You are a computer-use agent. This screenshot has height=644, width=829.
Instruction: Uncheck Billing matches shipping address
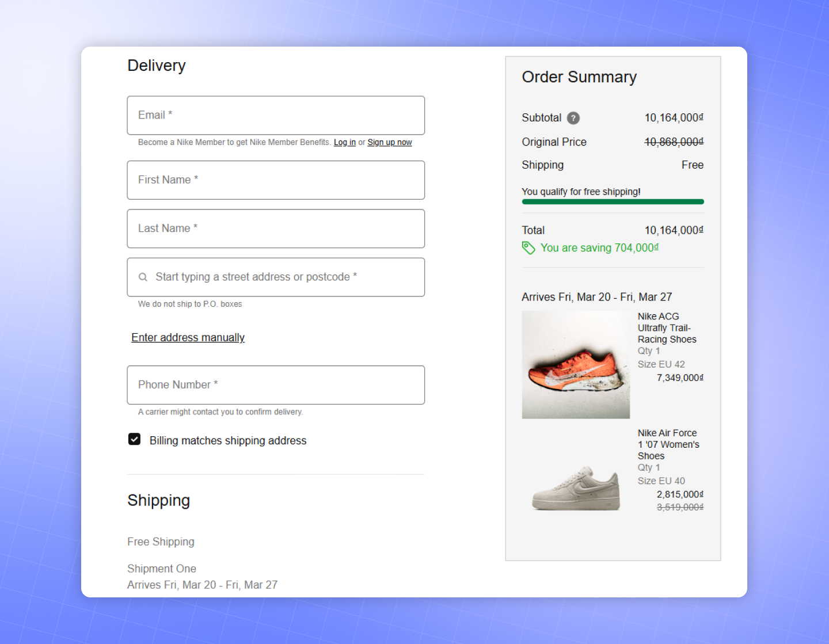pos(134,439)
